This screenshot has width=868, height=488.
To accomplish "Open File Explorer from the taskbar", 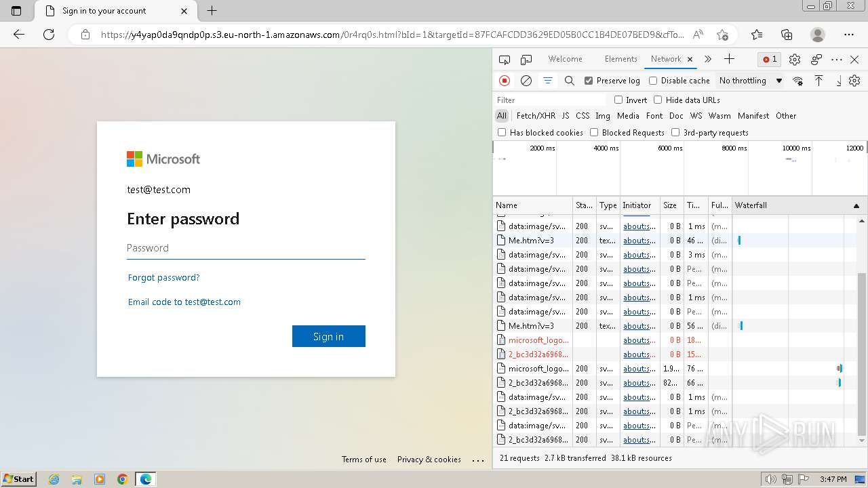I will coord(77,479).
